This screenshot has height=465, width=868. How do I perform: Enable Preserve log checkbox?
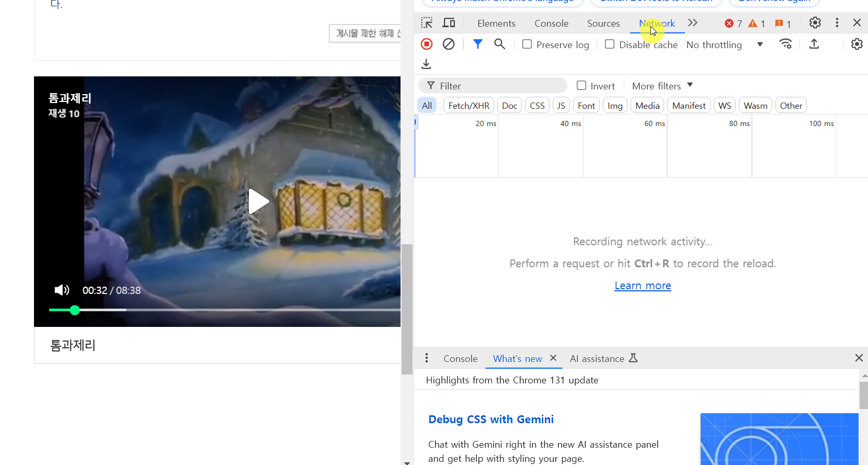point(527,44)
